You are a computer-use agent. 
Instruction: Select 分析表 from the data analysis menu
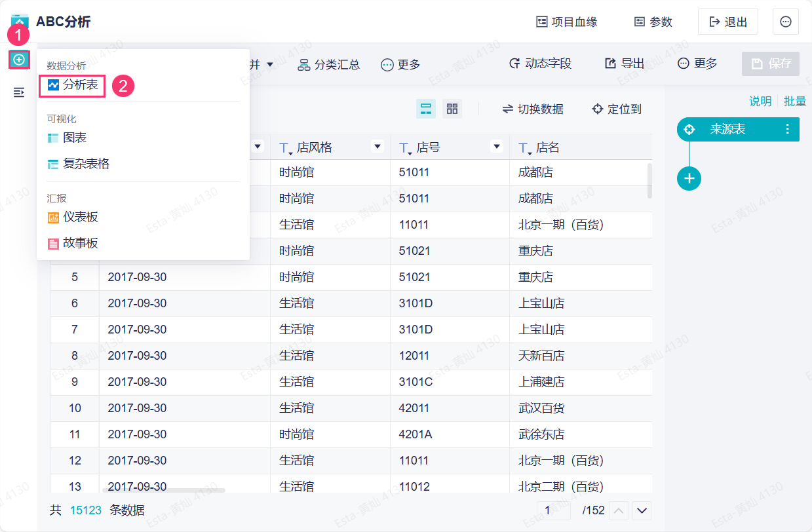(73, 85)
